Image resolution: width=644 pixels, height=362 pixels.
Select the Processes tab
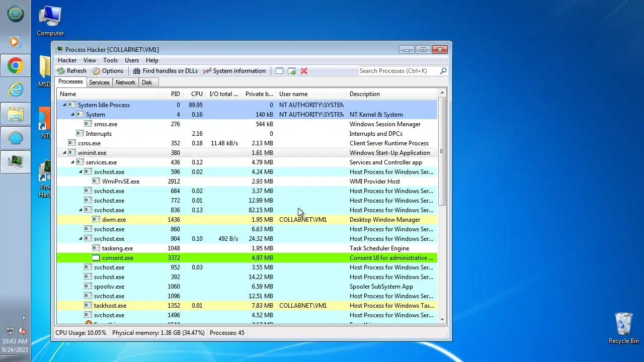point(70,82)
